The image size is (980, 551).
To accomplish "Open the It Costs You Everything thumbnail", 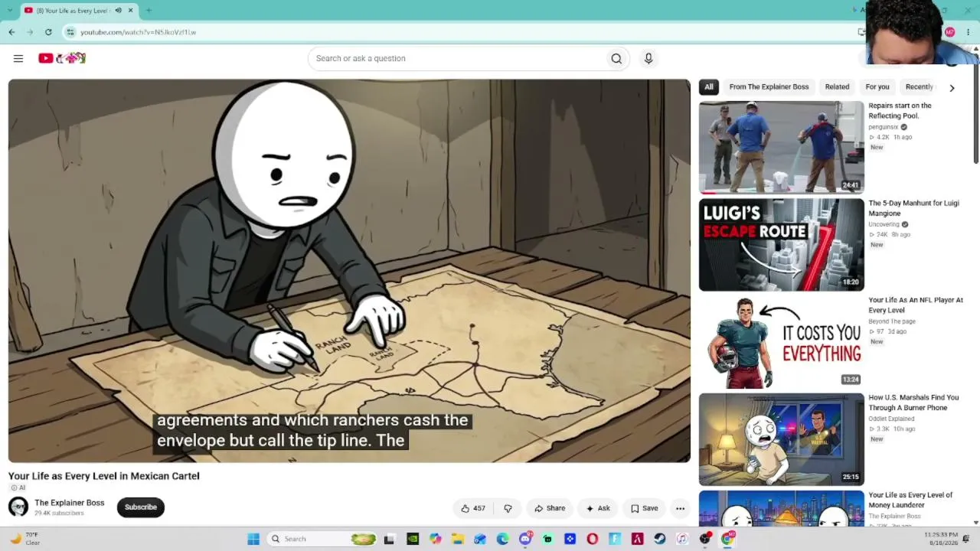I will tap(781, 341).
